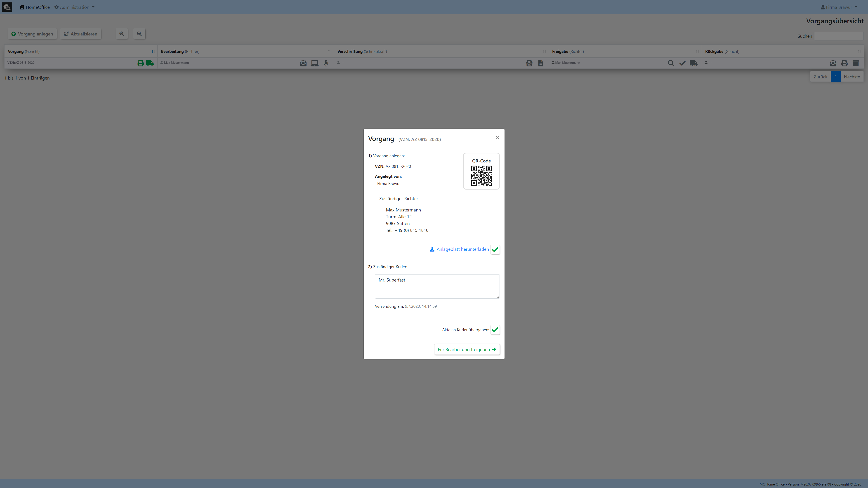Click the Tel.: +49 (0) 815 1810 line
This screenshot has height=488, width=868.
pos(407,230)
